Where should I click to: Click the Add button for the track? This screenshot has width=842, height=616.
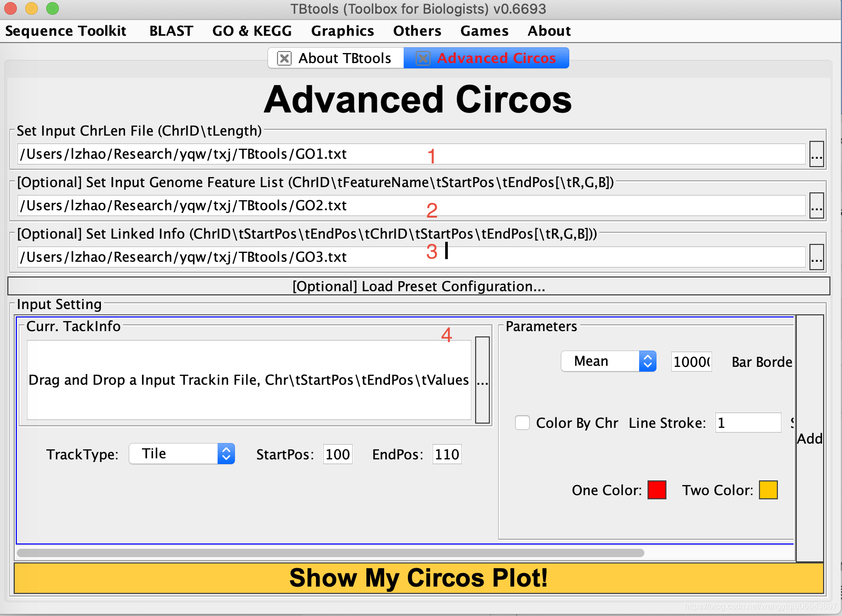tap(809, 438)
